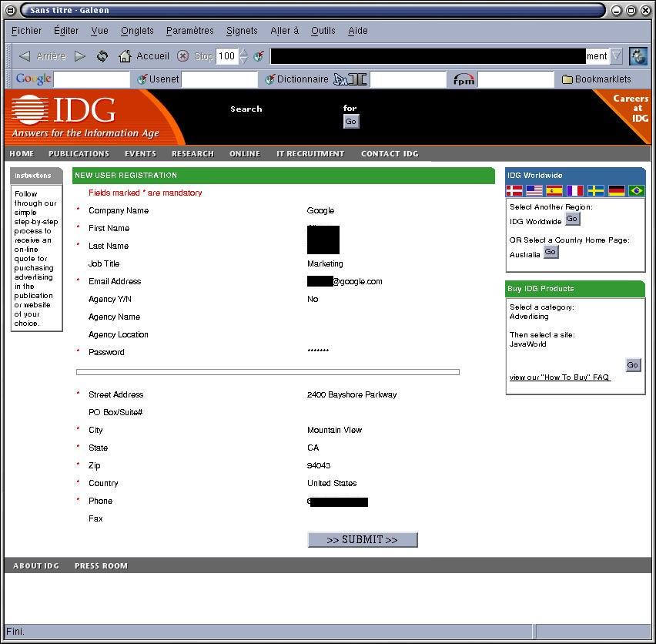
Task: Click the forward arrow button
Action: [80, 56]
